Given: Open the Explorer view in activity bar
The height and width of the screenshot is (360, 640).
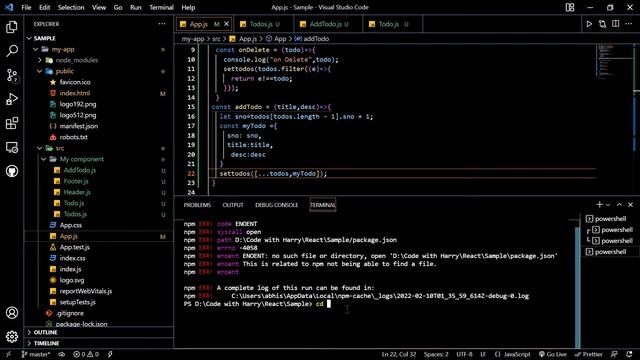Looking at the screenshot, I should coord(12,27).
